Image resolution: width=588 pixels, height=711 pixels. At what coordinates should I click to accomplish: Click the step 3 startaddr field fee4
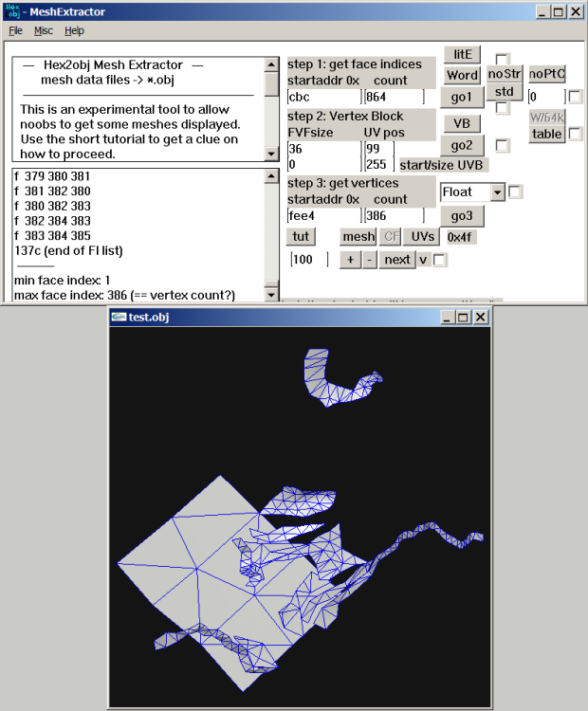click(324, 216)
